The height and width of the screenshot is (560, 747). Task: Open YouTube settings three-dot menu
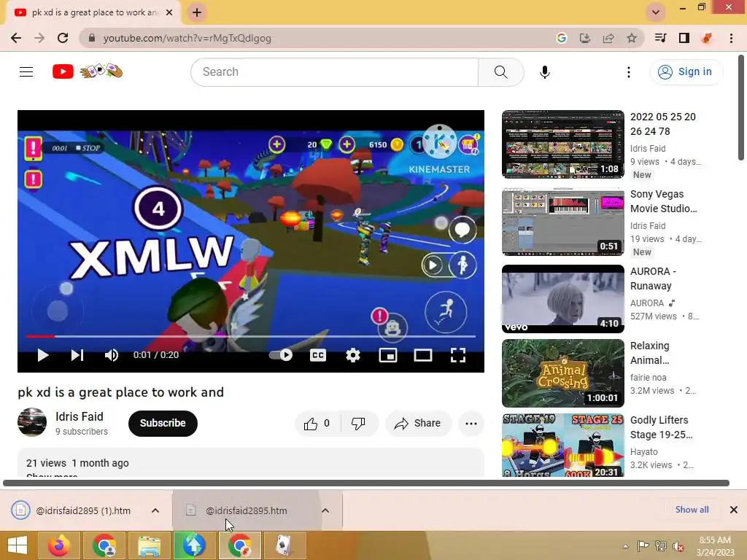tap(628, 72)
